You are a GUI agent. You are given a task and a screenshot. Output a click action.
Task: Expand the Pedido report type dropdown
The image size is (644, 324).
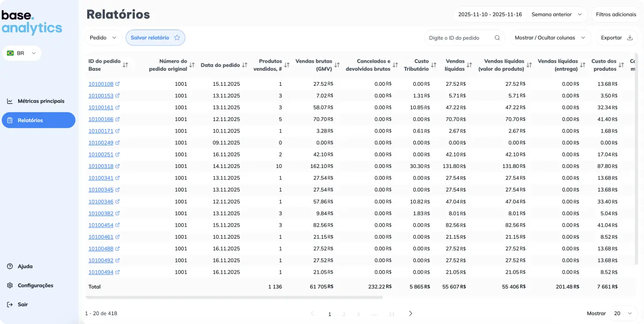[x=103, y=38]
